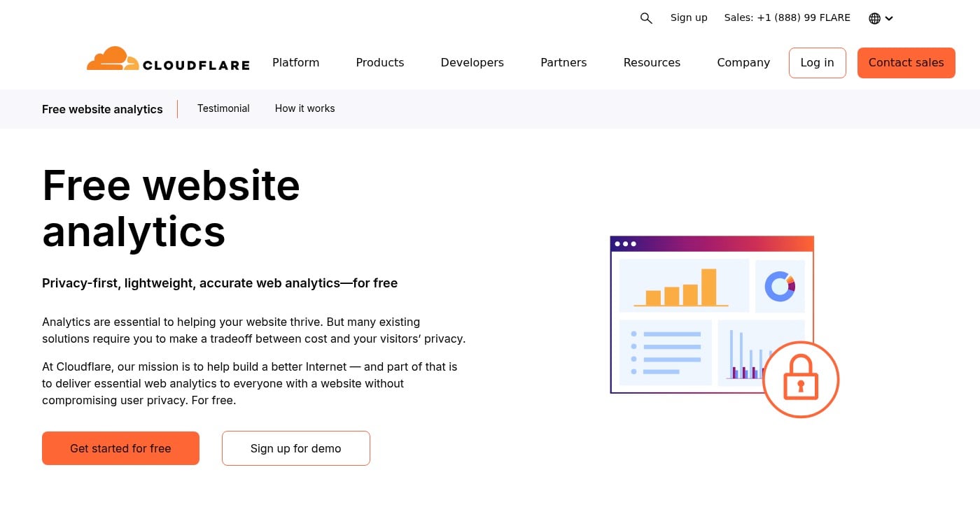Click Get started for free button
This screenshot has width=980, height=514.
tap(120, 448)
